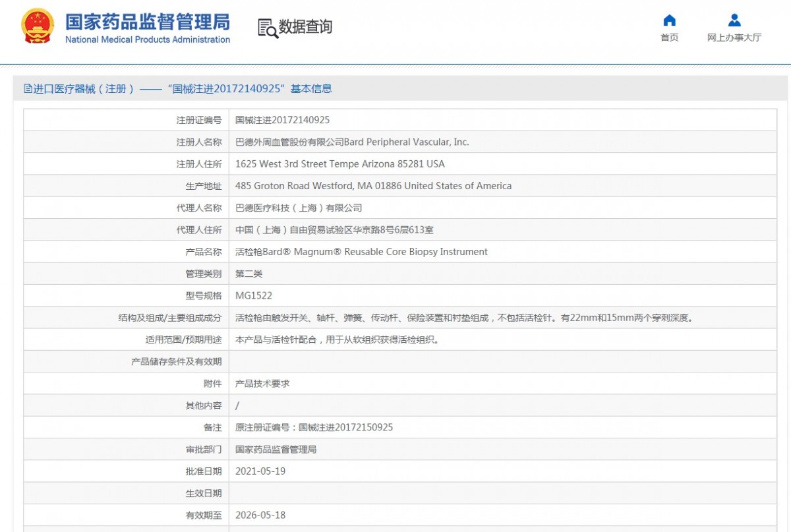Screen dimensions: 791x532
Task: Go to 首页 via home icon
Action: [669, 20]
